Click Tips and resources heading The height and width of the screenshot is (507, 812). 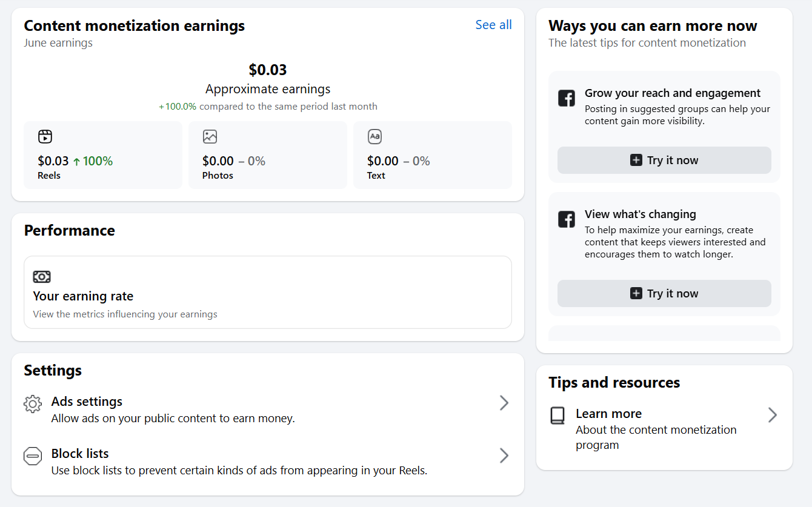(614, 383)
